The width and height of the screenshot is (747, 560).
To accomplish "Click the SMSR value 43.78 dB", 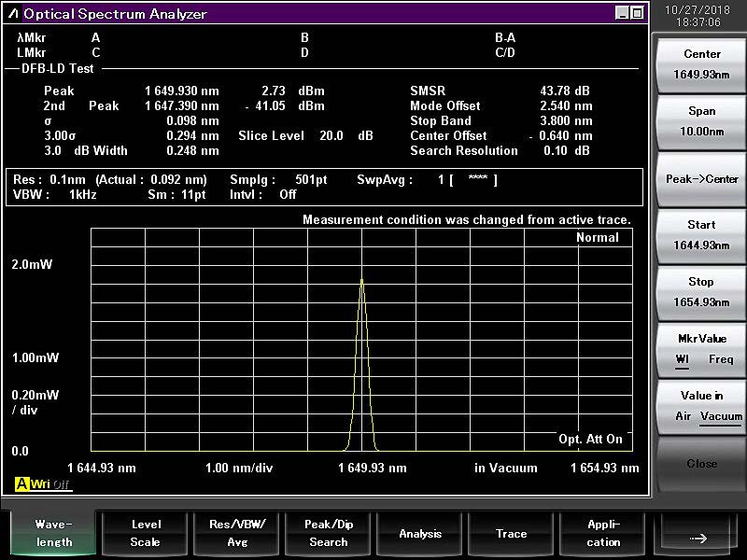I will 565,91.
